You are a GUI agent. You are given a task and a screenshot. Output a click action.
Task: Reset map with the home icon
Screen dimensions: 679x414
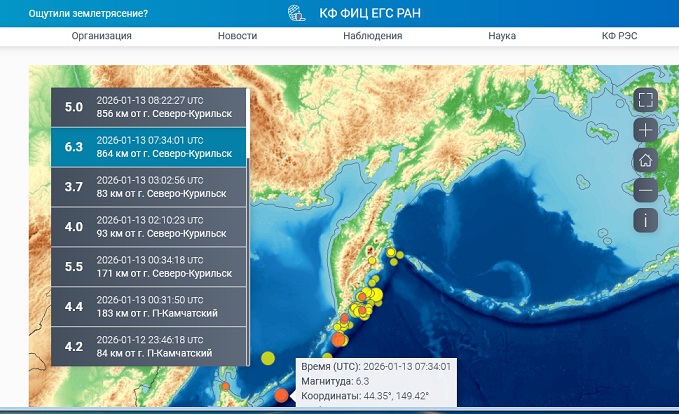pos(645,160)
